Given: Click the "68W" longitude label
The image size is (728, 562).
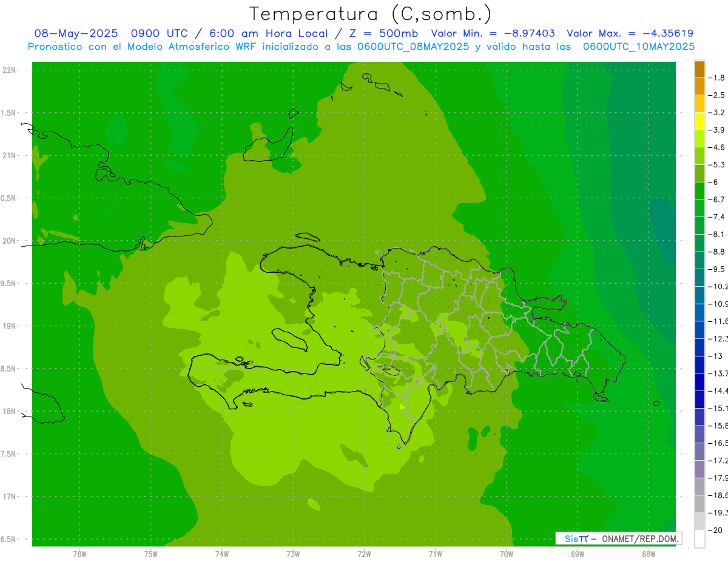Looking at the screenshot, I should (649, 554).
